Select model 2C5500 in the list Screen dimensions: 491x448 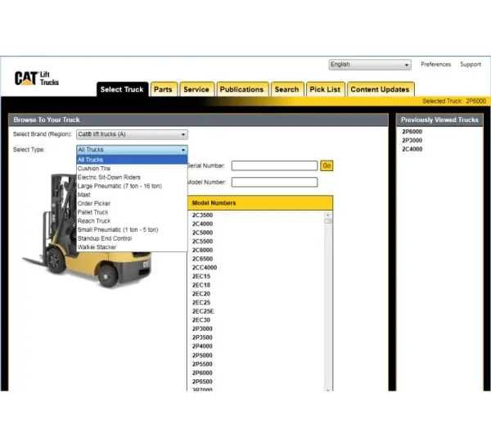point(202,241)
